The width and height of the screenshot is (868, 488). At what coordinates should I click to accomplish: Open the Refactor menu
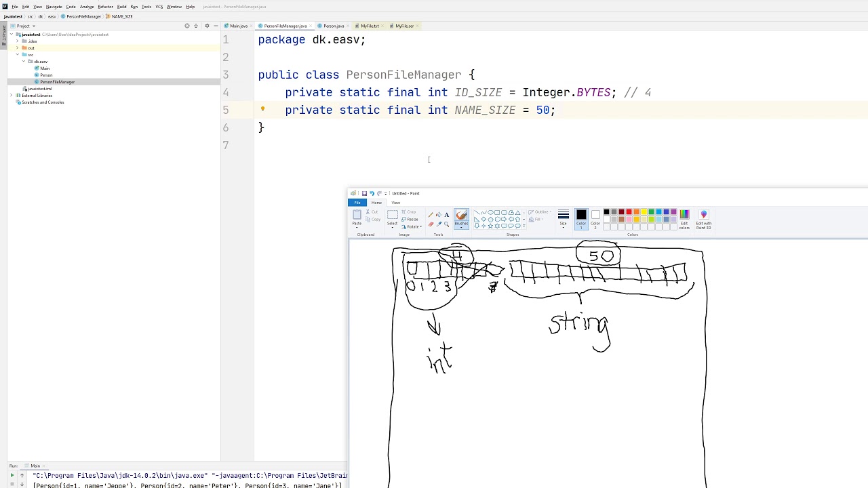coord(105,7)
